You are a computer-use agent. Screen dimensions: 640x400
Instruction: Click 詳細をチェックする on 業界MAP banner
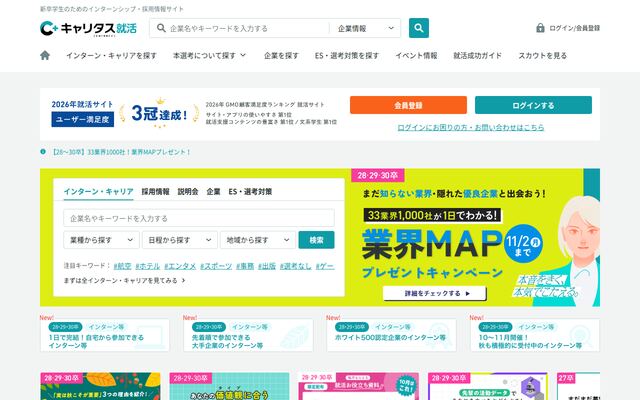(435, 293)
